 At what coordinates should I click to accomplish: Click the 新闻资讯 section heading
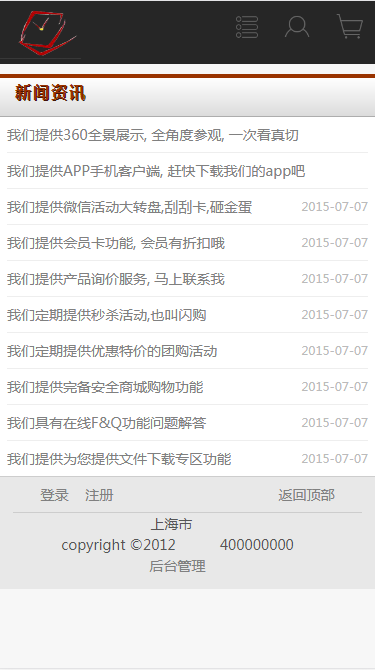coord(50,93)
